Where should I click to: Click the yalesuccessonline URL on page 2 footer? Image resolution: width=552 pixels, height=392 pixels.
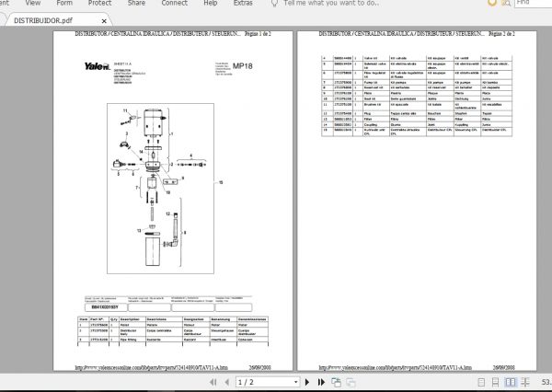[x=396, y=367]
